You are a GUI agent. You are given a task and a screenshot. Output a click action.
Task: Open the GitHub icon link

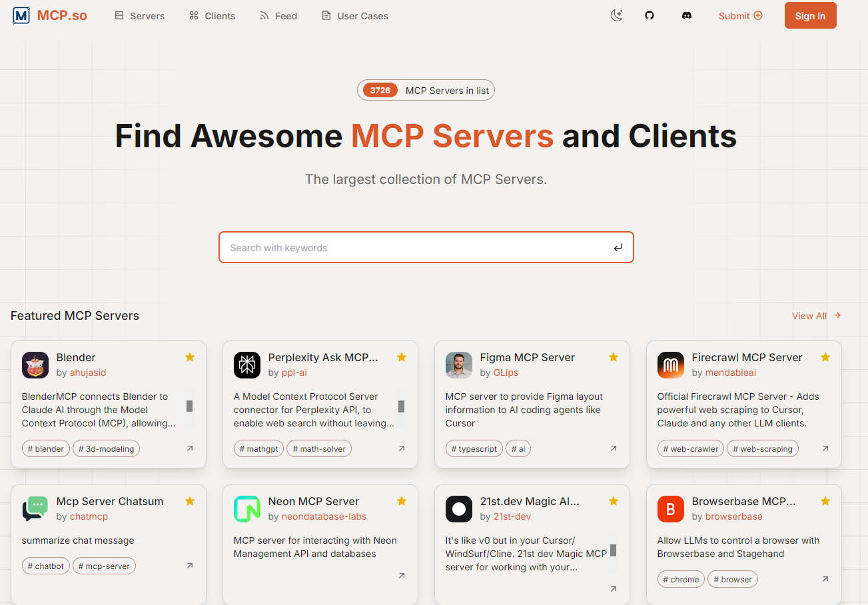tap(650, 15)
